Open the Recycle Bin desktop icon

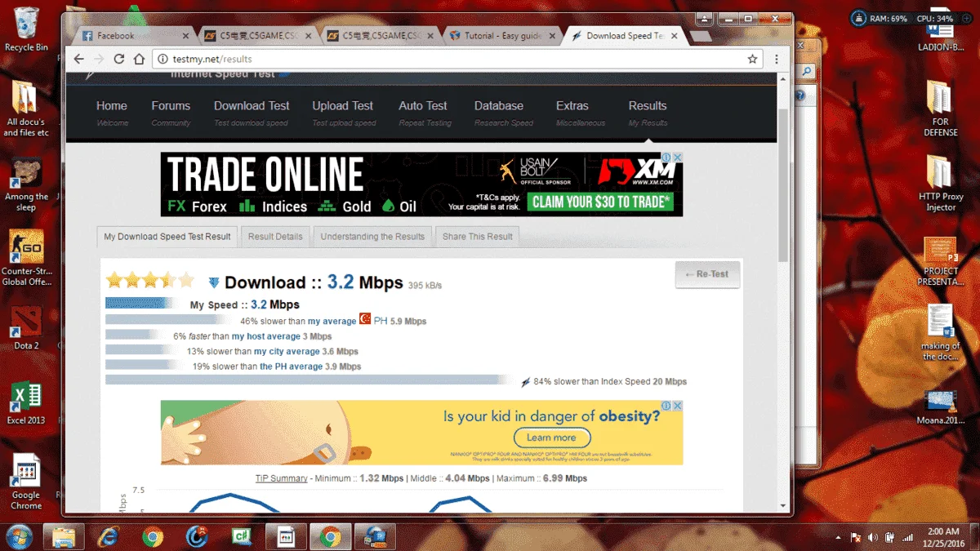tap(26, 29)
